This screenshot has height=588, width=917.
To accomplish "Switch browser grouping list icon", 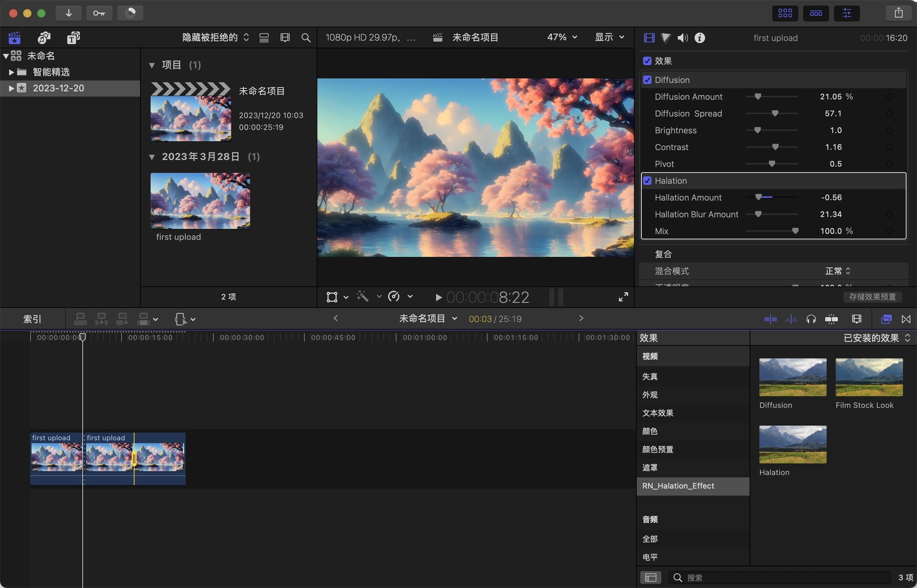I will 264,38.
